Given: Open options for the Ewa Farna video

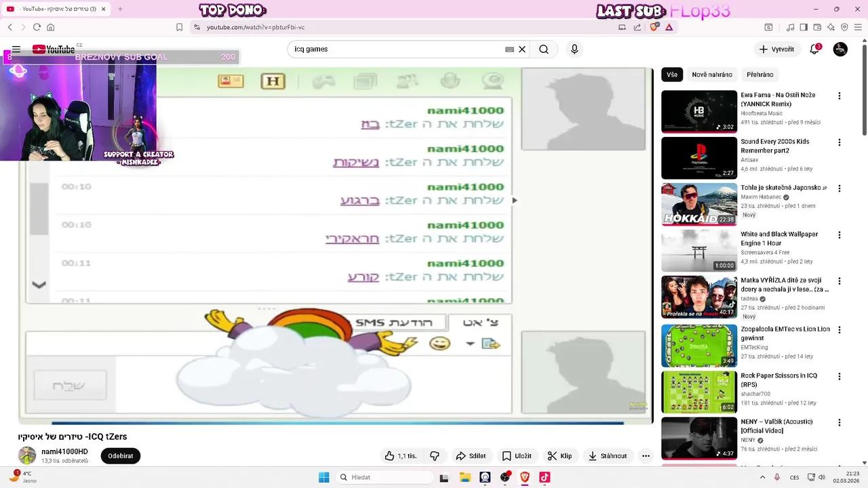Looking at the screenshot, I should (x=840, y=96).
